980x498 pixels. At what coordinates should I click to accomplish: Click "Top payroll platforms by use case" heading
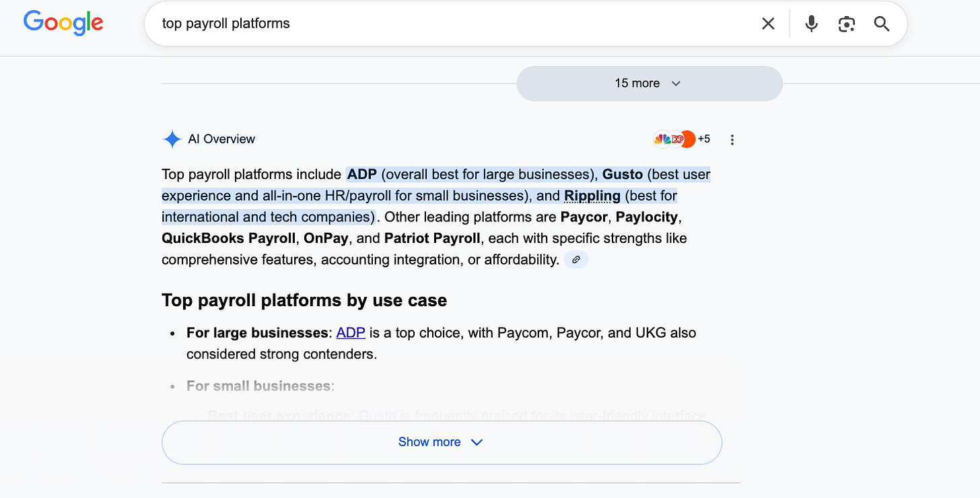pyautogui.click(x=304, y=300)
